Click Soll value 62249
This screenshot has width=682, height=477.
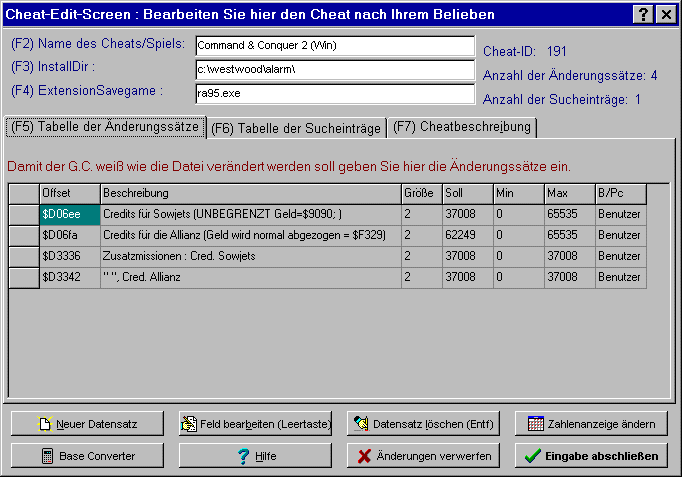point(468,235)
